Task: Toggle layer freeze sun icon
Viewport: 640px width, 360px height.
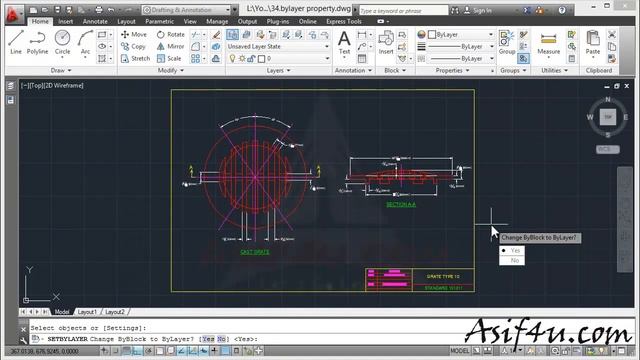Action: point(242,58)
